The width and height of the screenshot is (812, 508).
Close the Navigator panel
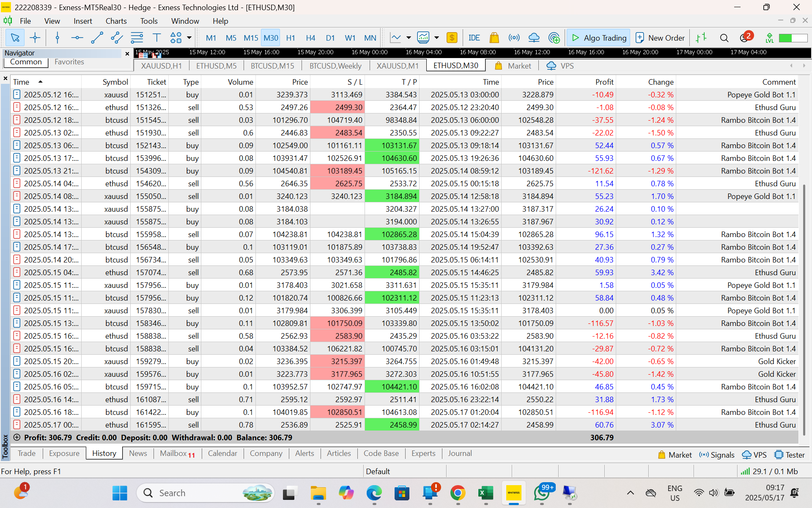[127, 53]
